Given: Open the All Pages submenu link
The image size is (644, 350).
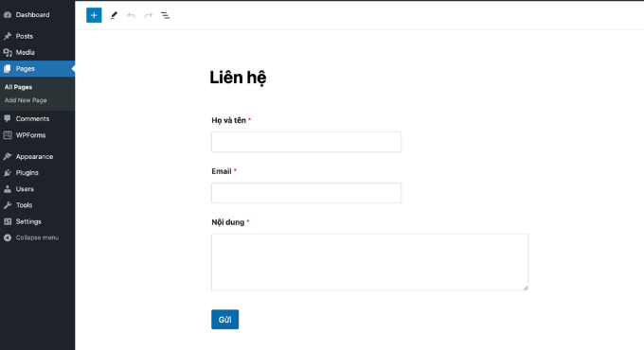Looking at the screenshot, I should (18, 87).
